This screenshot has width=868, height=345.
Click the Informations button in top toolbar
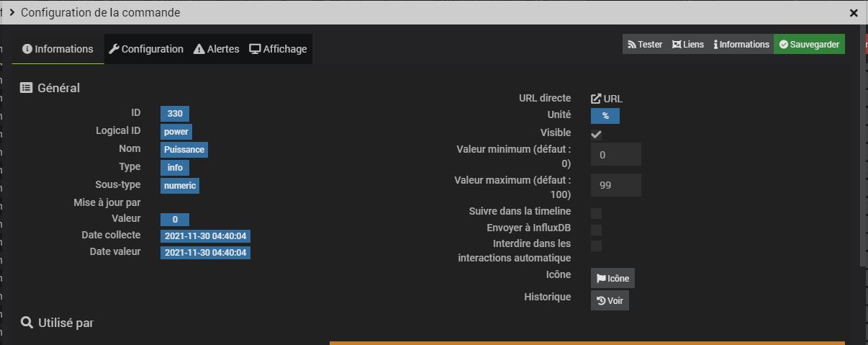tap(741, 45)
